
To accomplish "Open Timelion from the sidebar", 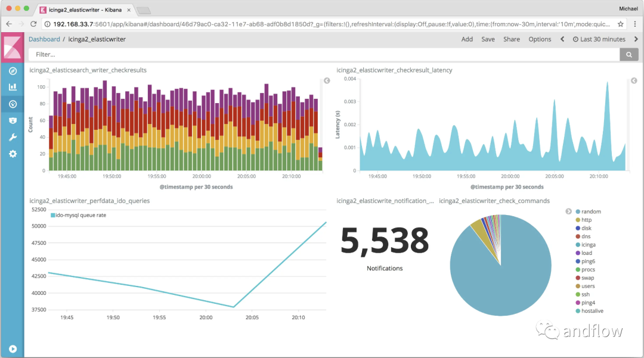I will (x=13, y=121).
